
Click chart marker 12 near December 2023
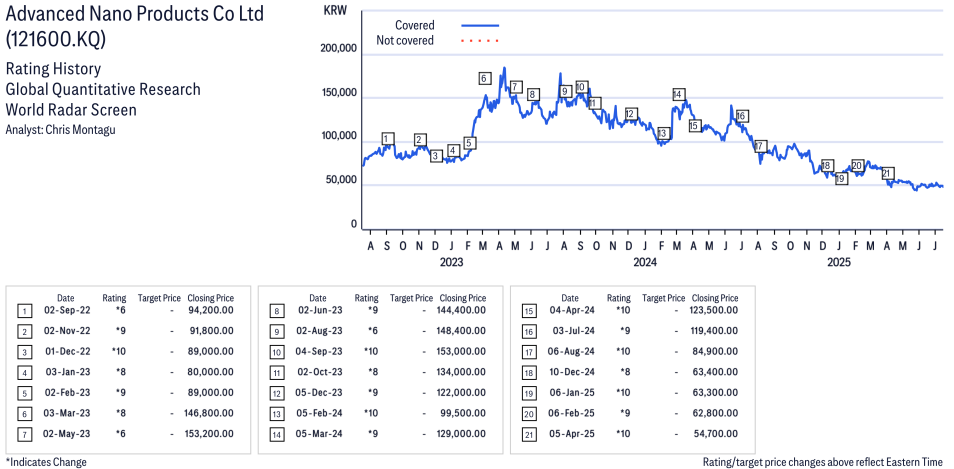tap(631, 114)
